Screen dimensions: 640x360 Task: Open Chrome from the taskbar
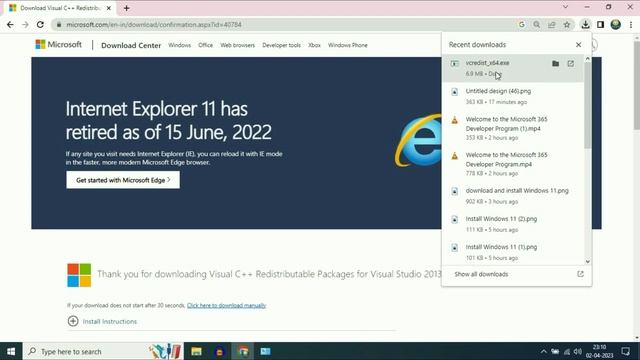click(243, 351)
